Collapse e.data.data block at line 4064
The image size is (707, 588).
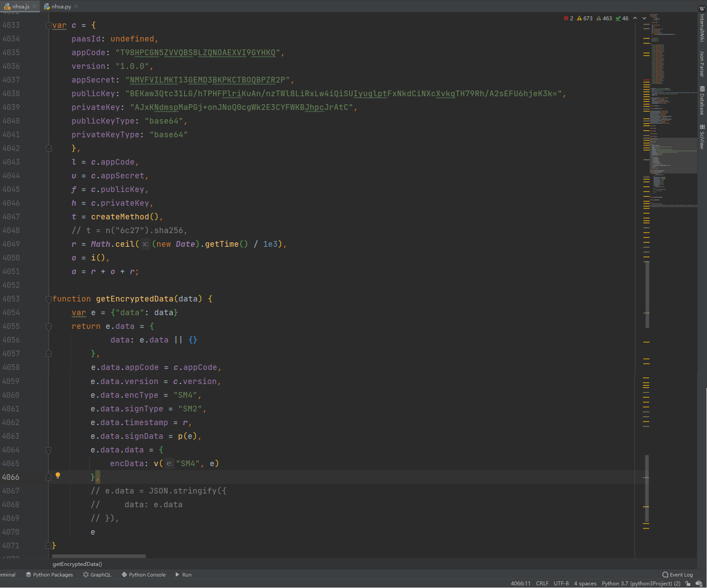click(49, 450)
